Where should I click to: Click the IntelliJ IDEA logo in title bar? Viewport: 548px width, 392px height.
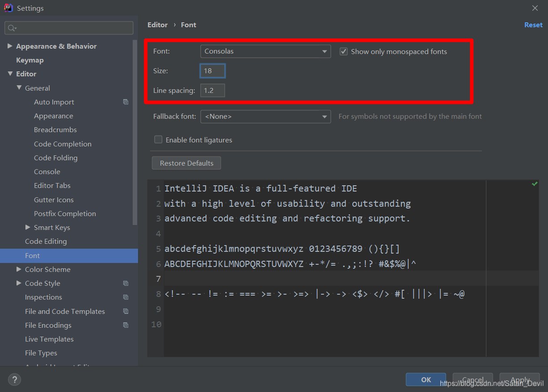coord(8,8)
